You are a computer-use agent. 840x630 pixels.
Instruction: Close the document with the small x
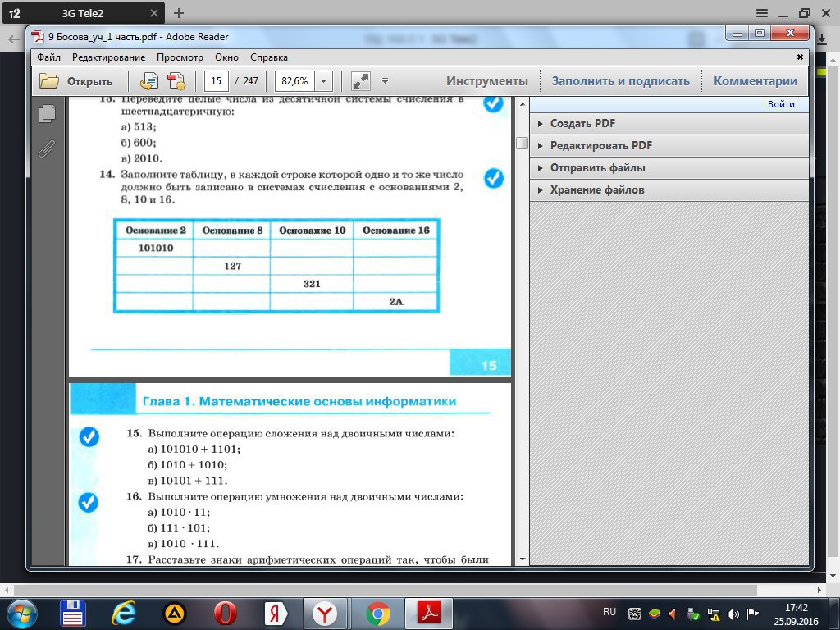point(800,57)
